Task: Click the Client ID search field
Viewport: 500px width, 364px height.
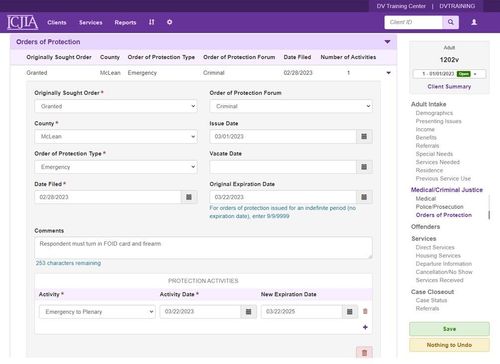Action: (413, 22)
